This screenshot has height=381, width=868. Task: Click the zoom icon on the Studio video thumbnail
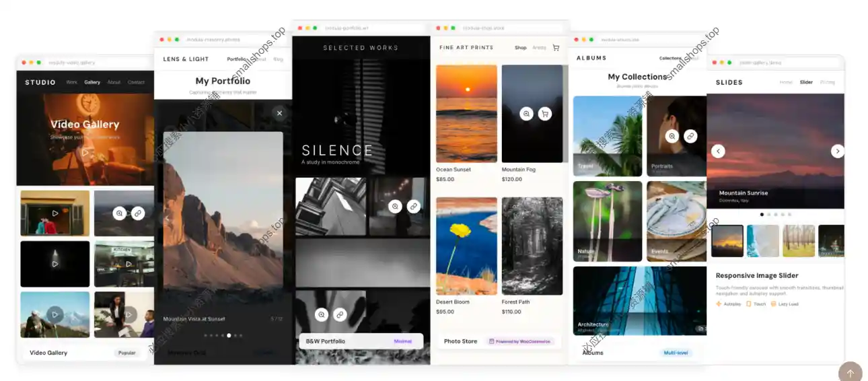click(119, 213)
